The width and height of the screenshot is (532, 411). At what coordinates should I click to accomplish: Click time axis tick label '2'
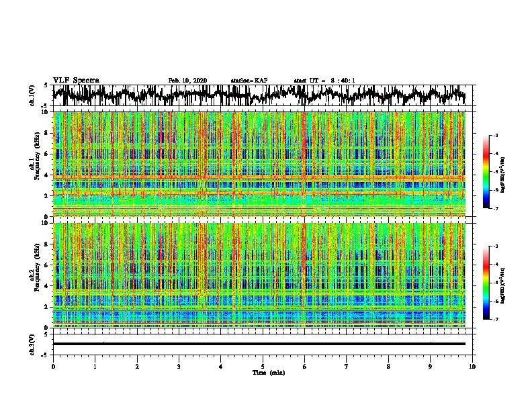pyautogui.click(x=137, y=367)
